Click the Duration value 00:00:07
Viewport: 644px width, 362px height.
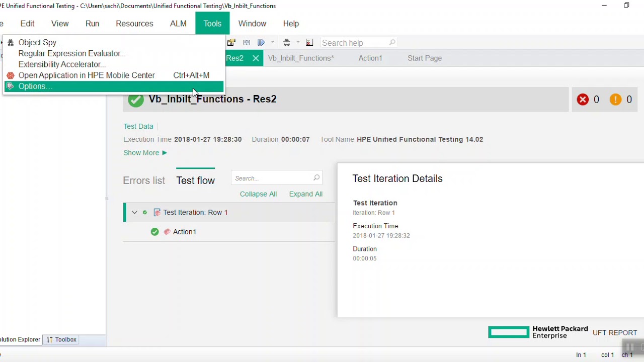coord(295,139)
